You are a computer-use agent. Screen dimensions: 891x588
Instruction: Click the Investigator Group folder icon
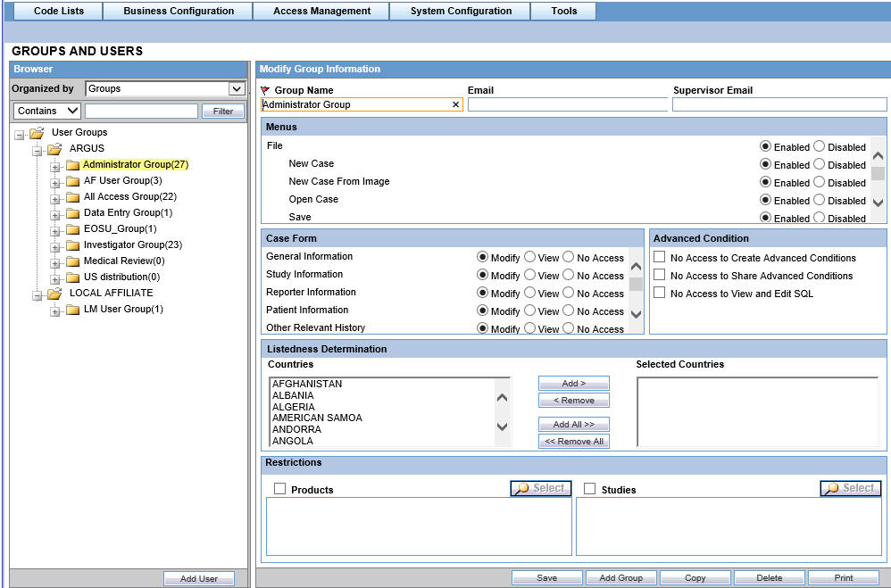click(x=72, y=245)
